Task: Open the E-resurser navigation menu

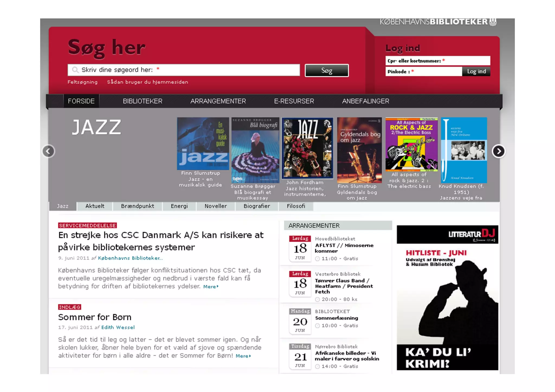Action: tap(294, 101)
